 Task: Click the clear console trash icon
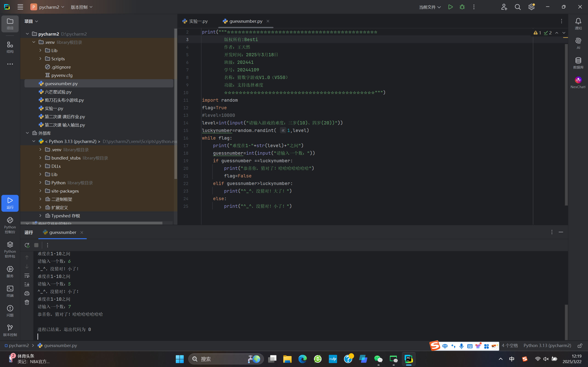coord(27,302)
